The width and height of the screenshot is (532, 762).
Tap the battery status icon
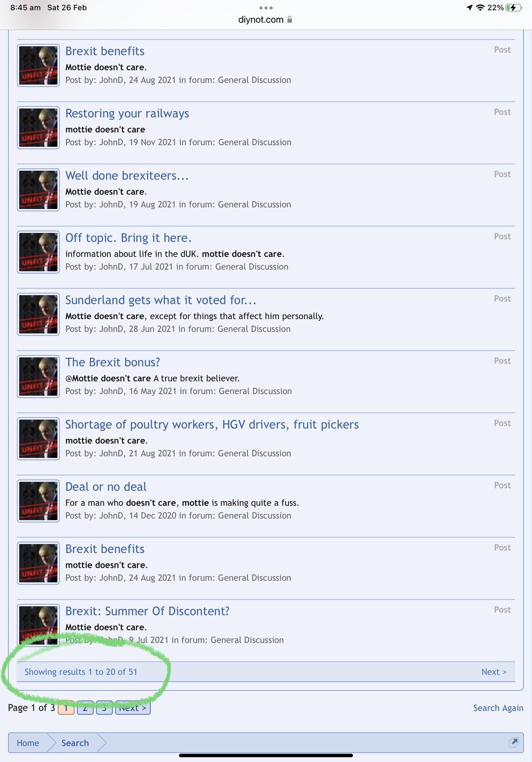pos(513,8)
